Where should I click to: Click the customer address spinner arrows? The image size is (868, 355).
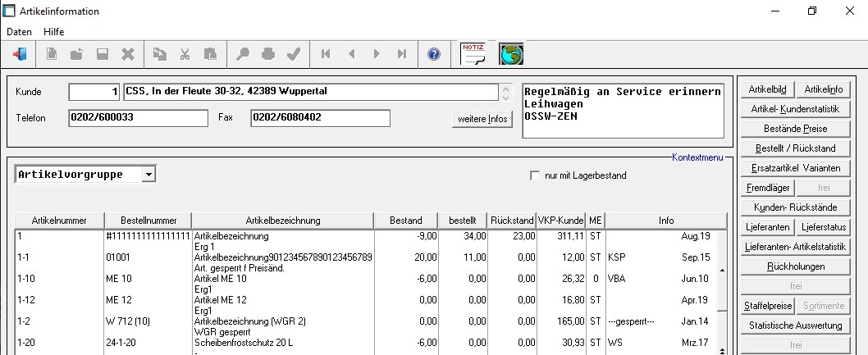coord(505,93)
